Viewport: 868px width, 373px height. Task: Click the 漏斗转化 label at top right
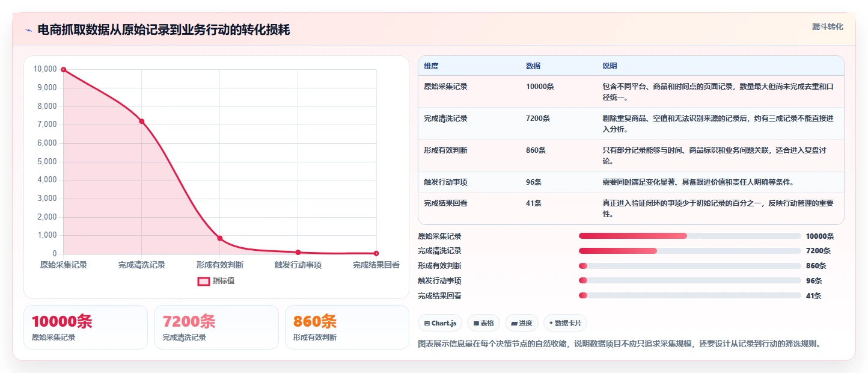[828, 27]
